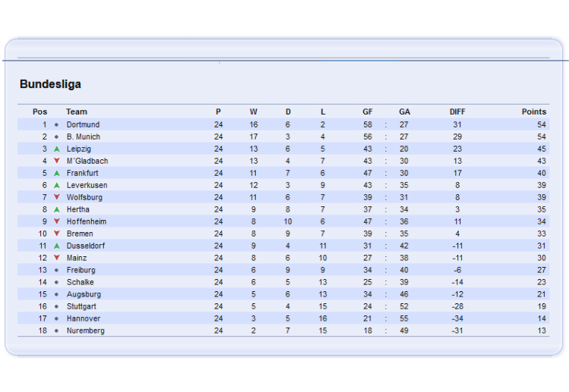Image resolution: width=569 pixels, height=392 pixels.
Task: Click the Bundesliga table heading
Action: pyautogui.click(x=50, y=84)
